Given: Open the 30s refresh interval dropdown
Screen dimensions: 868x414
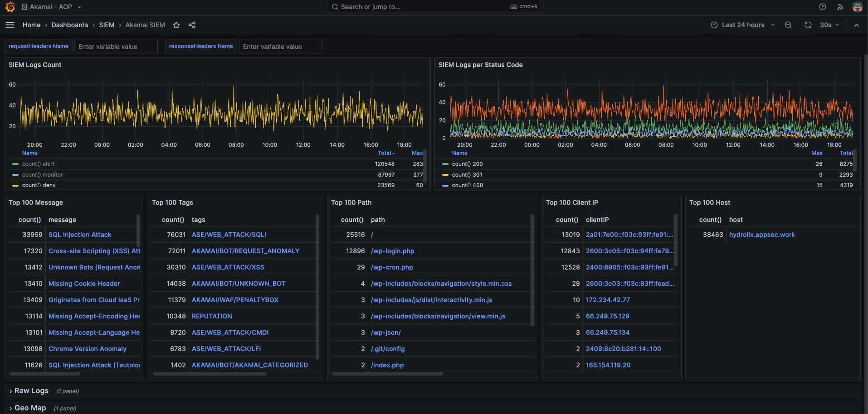Looking at the screenshot, I should [x=829, y=25].
